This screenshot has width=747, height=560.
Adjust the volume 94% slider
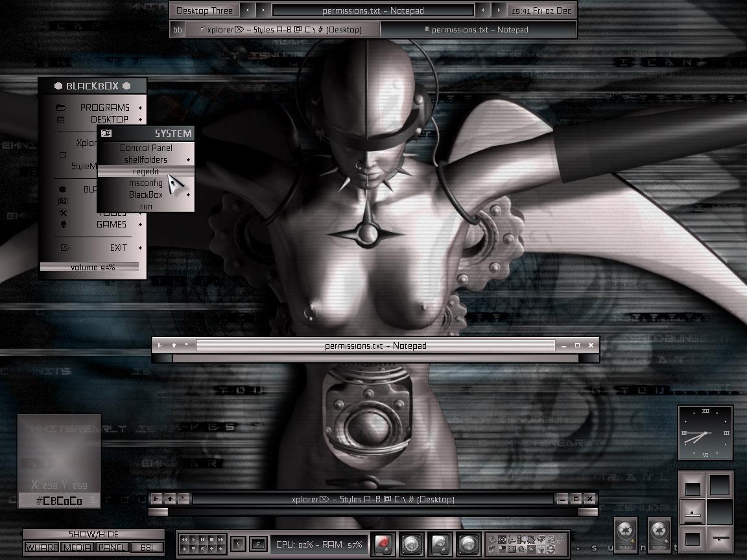(x=89, y=267)
